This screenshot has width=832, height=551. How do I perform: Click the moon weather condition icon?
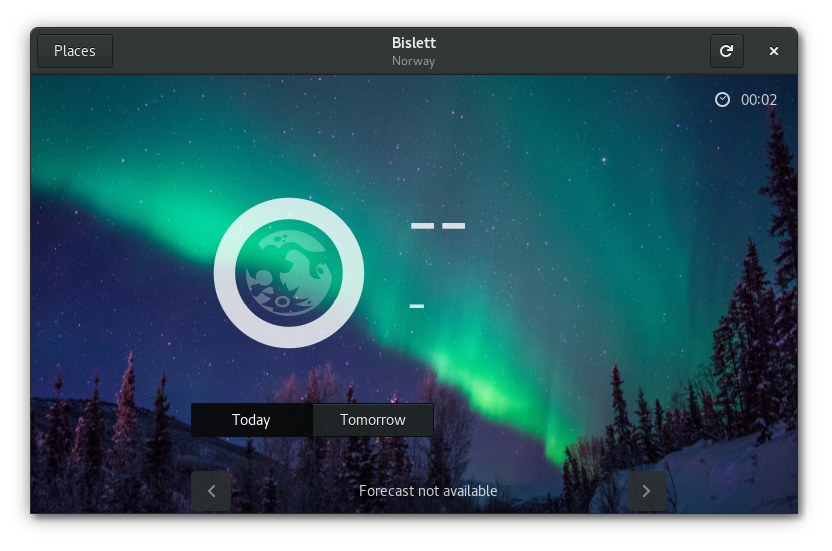pos(289,273)
